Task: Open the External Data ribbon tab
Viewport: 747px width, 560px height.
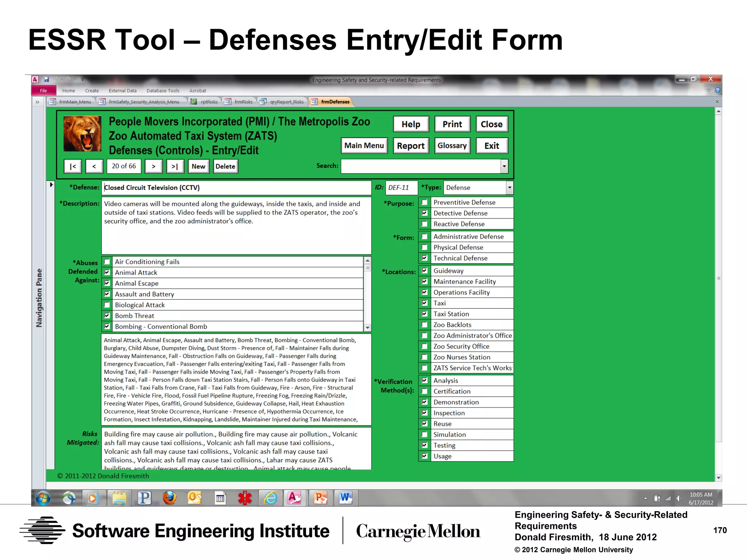Action: (x=123, y=91)
